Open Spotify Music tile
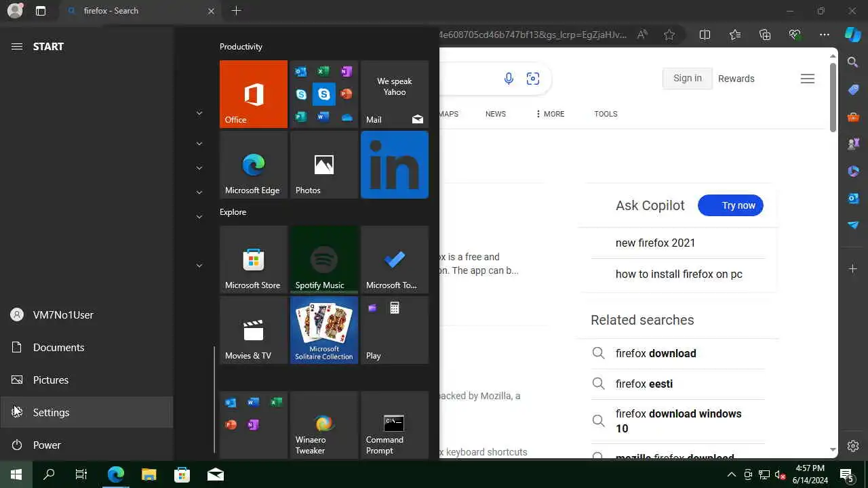The width and height of the screenshot is (868, 488). (x=324, y=260)
